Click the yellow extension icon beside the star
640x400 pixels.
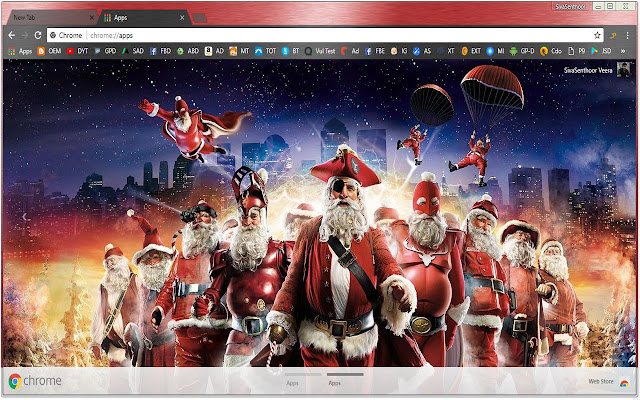coord(613,36)
